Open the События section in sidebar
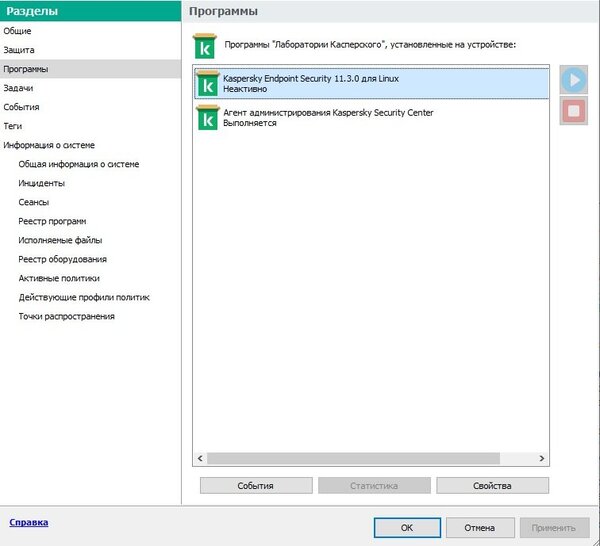This screenshot has width=600, height=546. tap(21, 107)
